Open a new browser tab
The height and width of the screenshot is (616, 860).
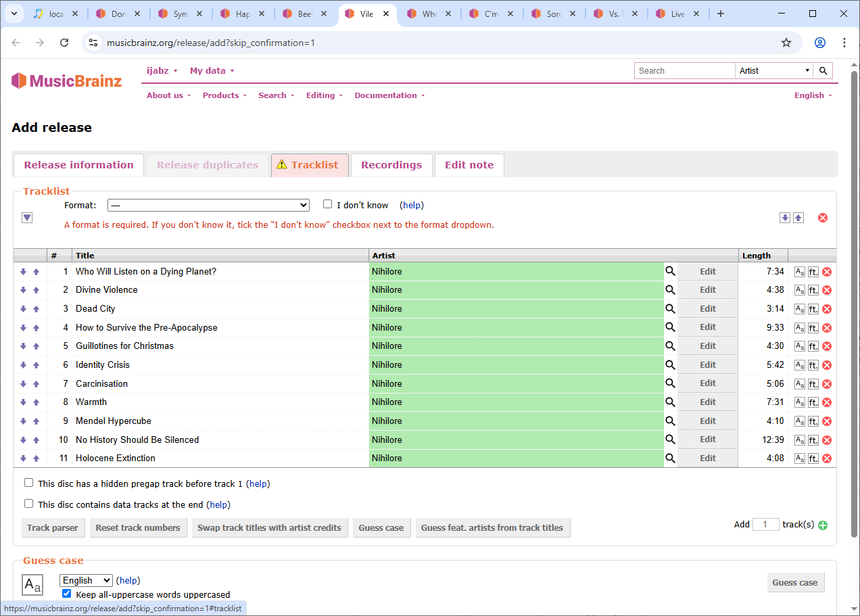tap(721, 14)
